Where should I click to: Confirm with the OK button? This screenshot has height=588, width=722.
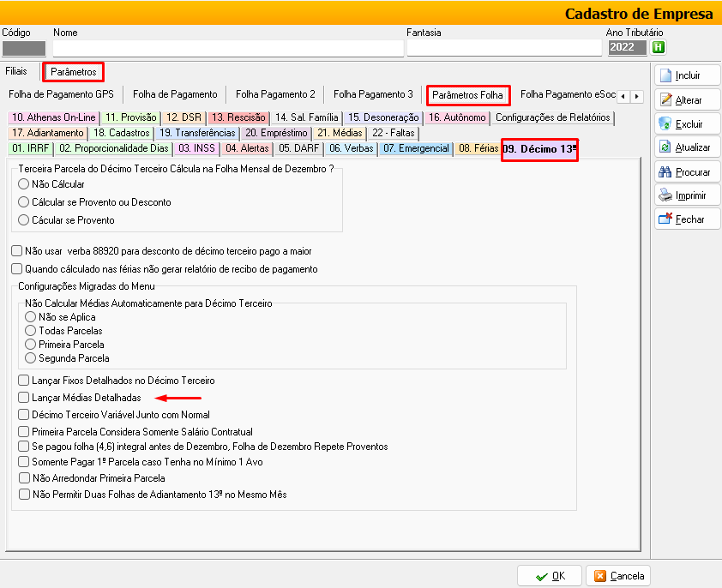[550, 576]
